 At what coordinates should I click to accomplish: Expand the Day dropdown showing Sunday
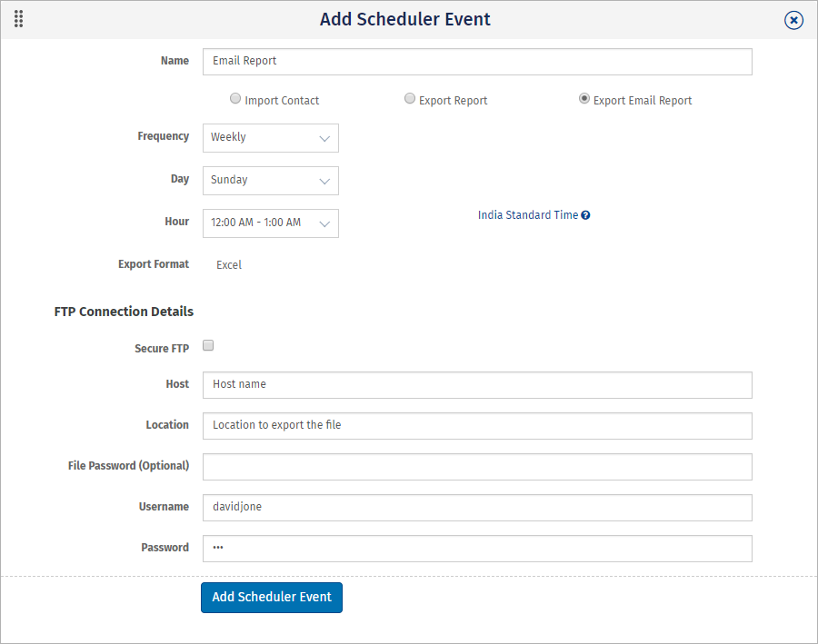(271, 181)
